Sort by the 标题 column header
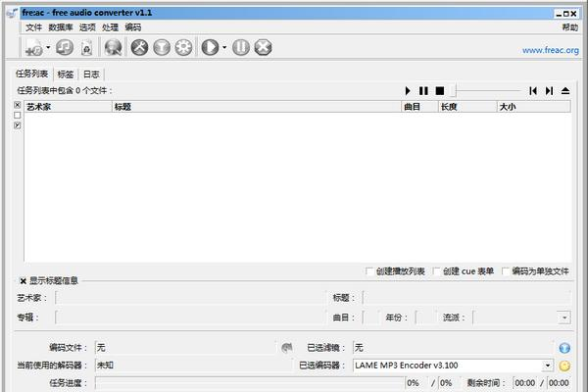The height and width of the screenshot is (392, 588). pos(257,107)
